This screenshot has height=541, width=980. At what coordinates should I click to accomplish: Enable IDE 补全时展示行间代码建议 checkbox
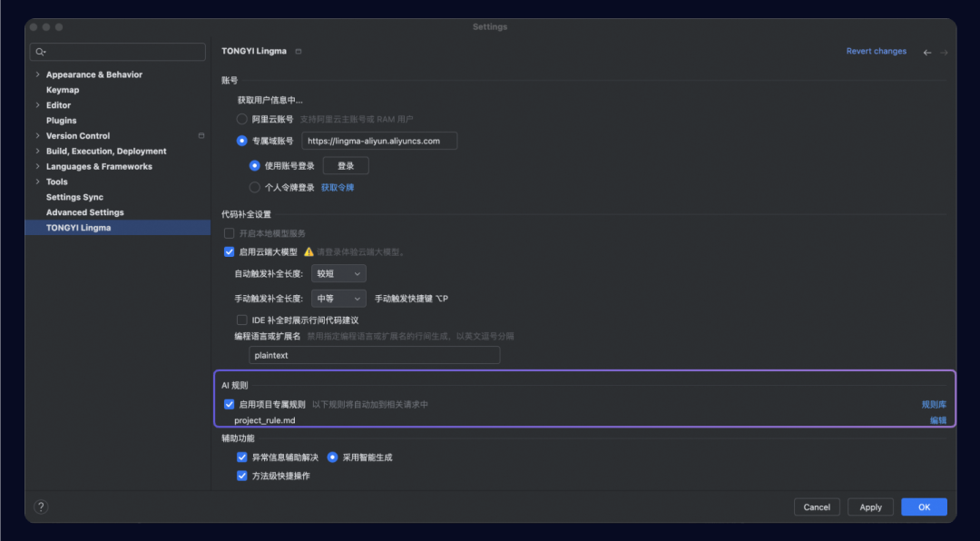click(242, 320)
